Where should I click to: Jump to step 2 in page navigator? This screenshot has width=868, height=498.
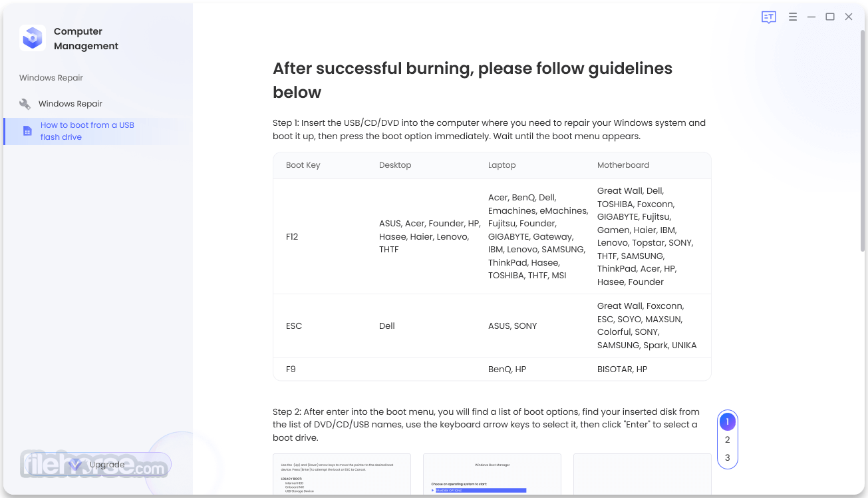[x=728, y=439]
